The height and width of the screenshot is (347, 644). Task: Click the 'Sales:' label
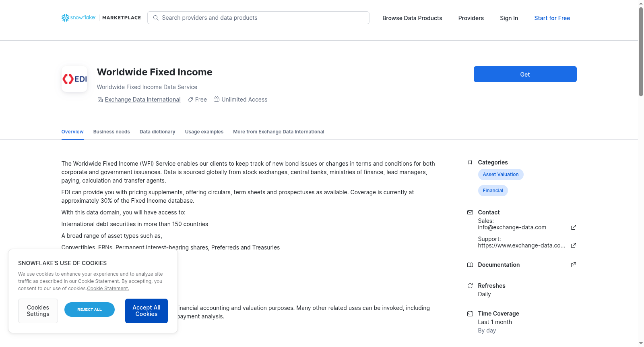click(486, 221)
